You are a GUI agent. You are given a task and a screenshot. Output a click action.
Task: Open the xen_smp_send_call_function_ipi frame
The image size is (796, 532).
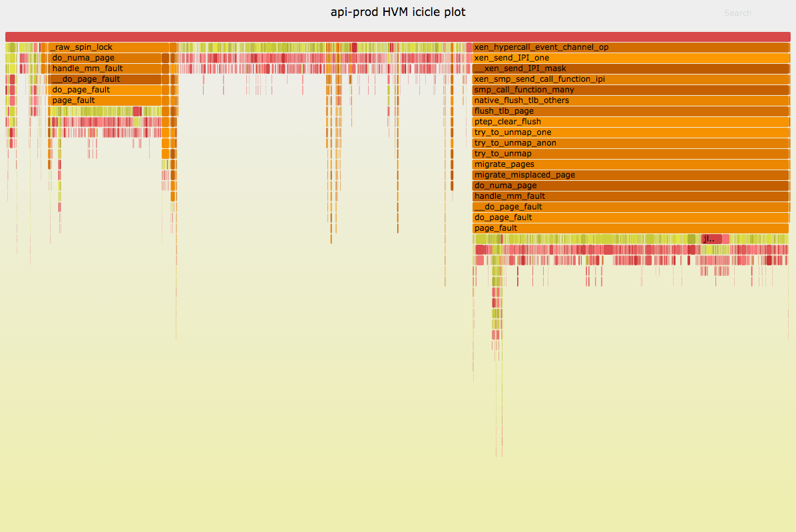pyautogui.click(x=630, y=79)
